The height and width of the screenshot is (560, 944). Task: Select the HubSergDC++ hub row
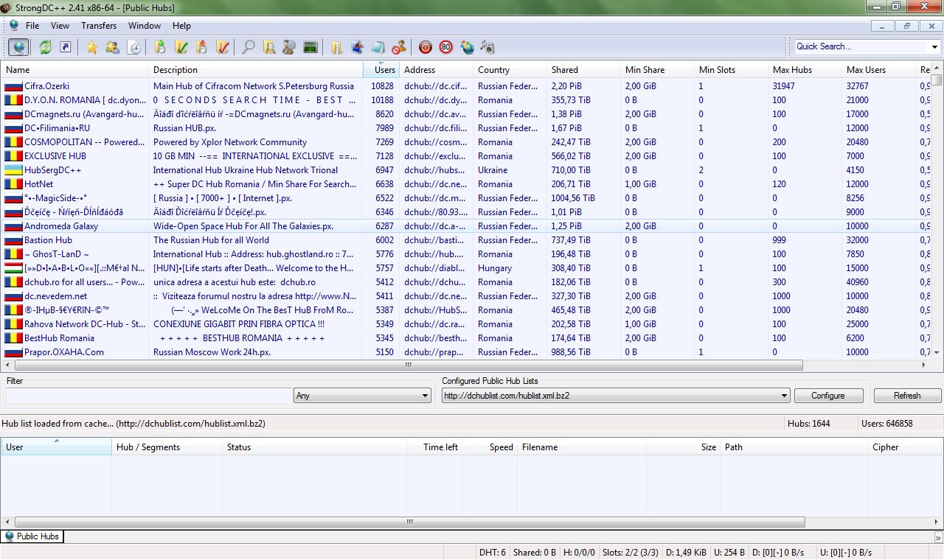click(x=466, y=170)
